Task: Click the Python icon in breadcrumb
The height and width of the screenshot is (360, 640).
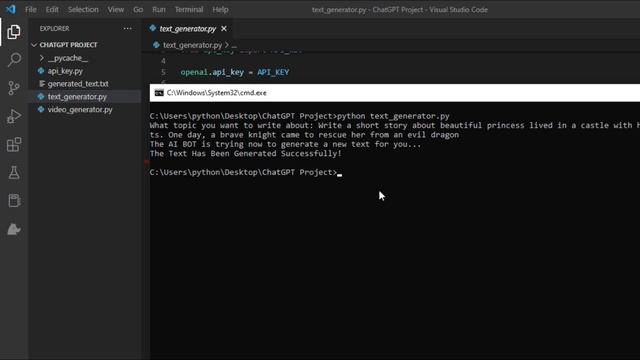Action: 156,45
